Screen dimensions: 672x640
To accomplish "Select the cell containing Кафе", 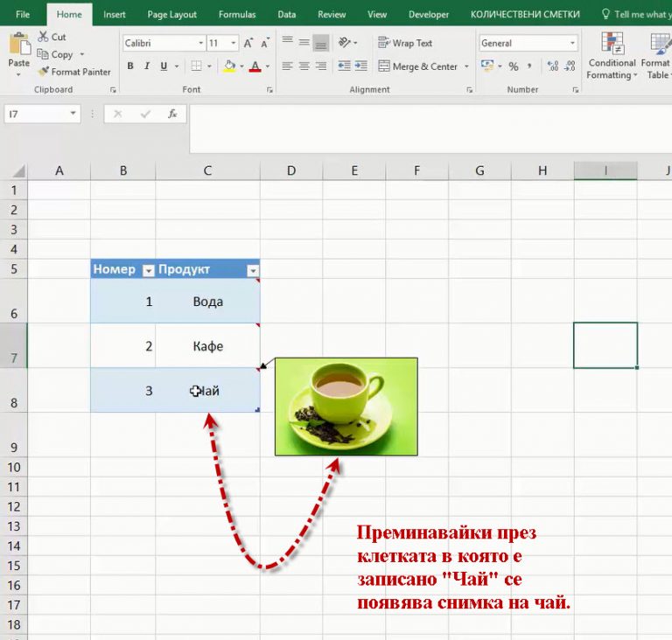I will pyautogui.click(x=208, y=345).
